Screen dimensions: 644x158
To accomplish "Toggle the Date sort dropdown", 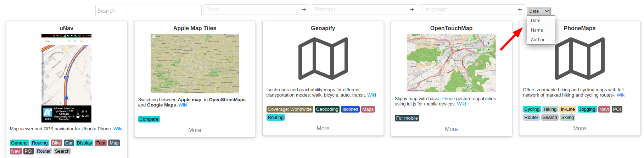I will [538, 11].
